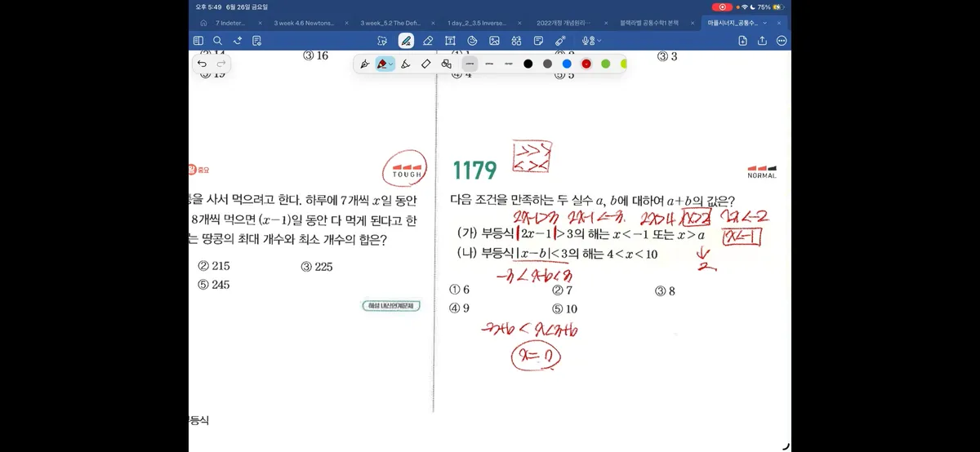
Task: Select the text box tool
Action: (450, 40)
